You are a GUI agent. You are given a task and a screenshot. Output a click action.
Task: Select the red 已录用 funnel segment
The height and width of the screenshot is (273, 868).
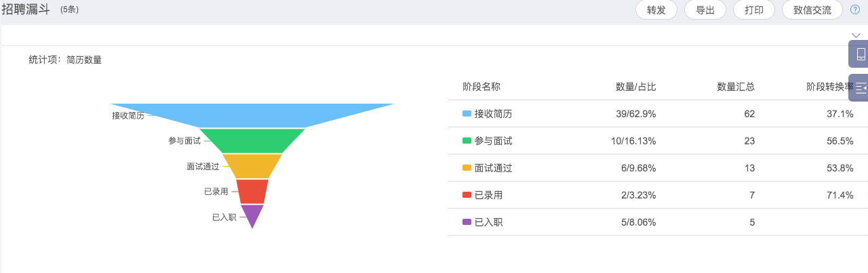tap(252, 191)
